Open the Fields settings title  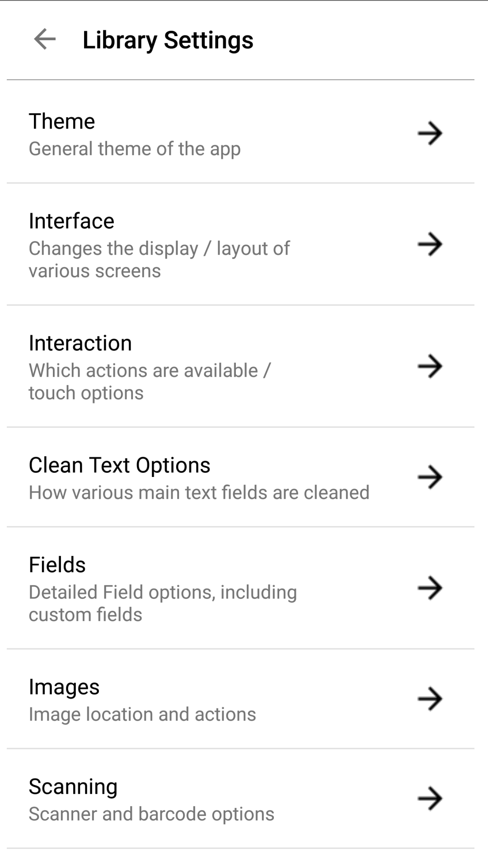[57, 565]
